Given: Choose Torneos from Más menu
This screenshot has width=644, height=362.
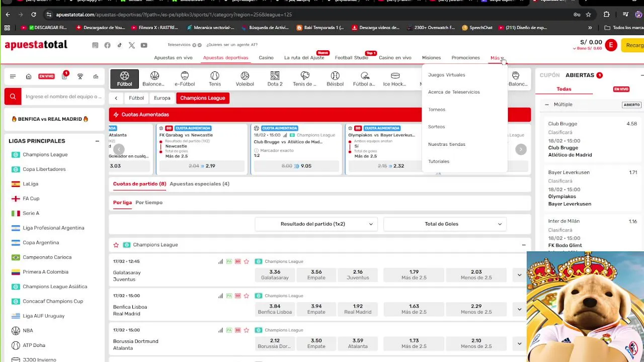Looking at the screenshot, I should click(x=437, y=110).
